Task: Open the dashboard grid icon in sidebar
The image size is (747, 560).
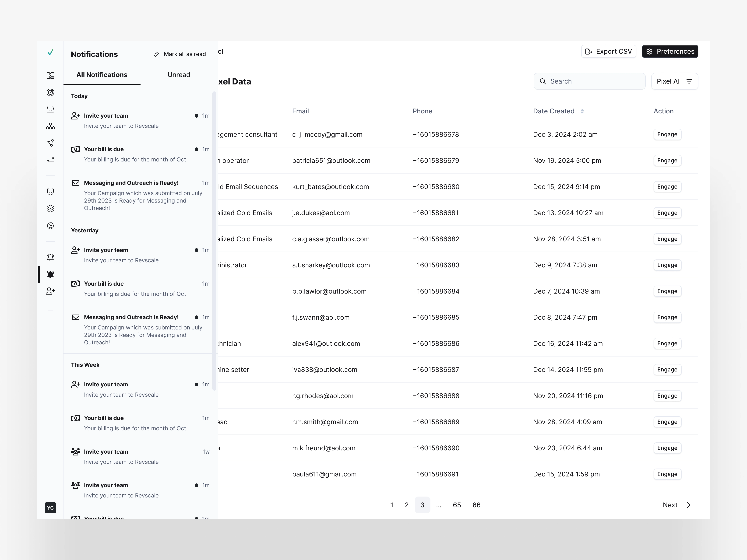Action: [50, 76]
